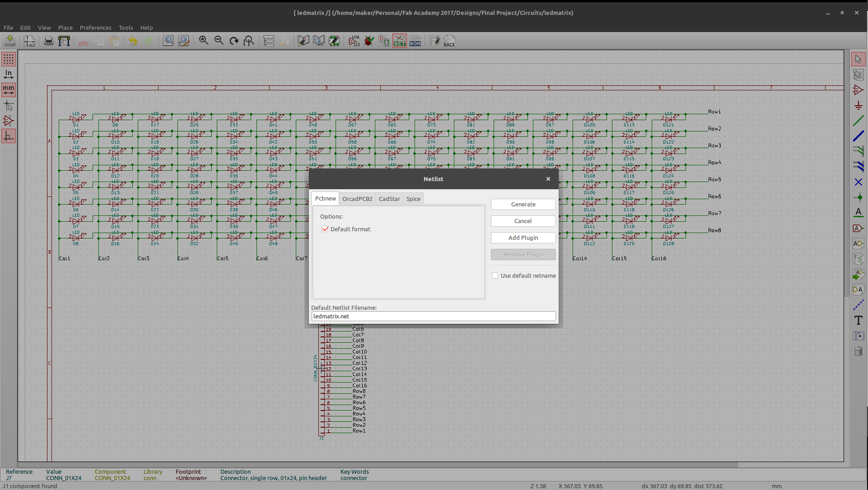Run electrical rules check bug icon

(369, 41)
